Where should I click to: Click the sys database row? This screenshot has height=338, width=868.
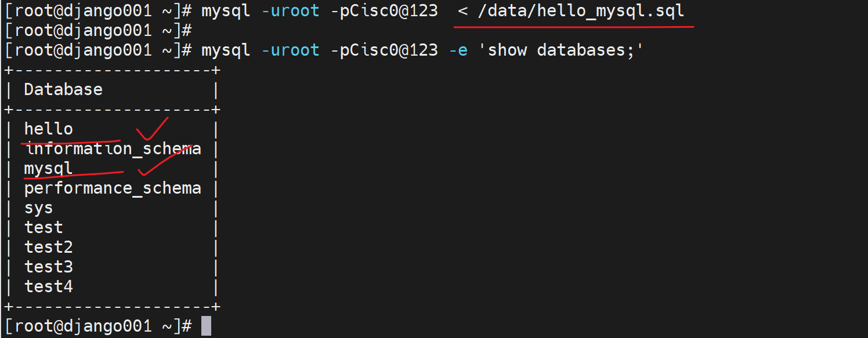point(38,208)
